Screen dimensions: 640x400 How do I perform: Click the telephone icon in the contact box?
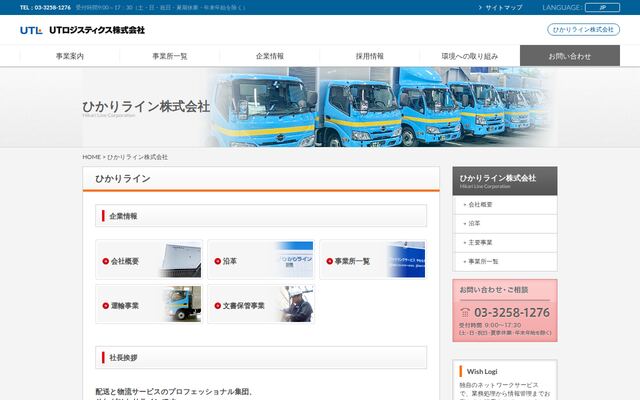[465, 313]
